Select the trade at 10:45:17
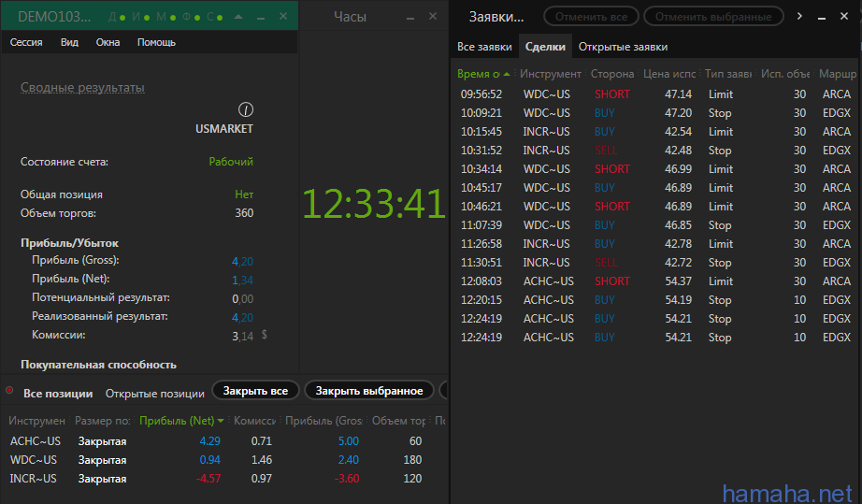 pyautogui.click(x=655, y=187)
